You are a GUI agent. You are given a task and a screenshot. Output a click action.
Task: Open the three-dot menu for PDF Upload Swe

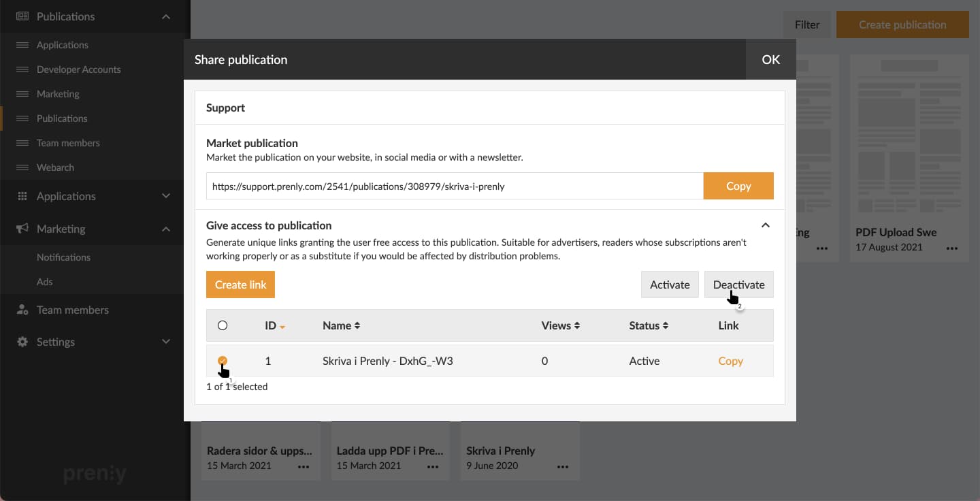951,248
